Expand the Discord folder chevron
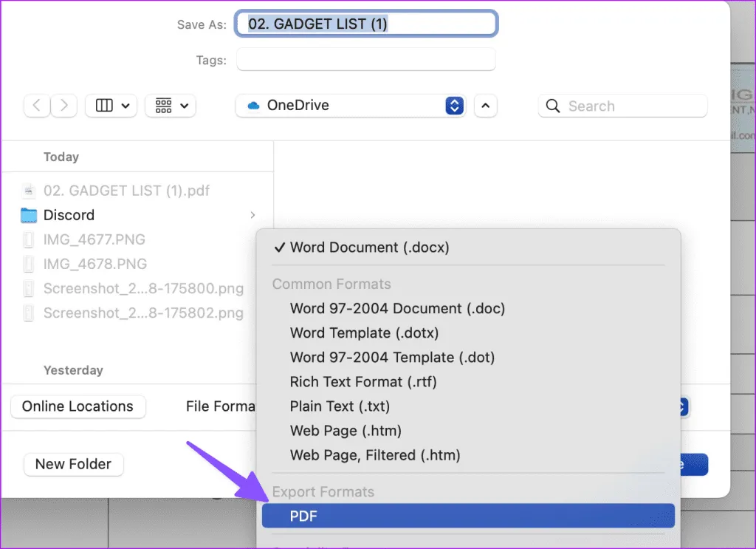The height and width of the screenshot is (549, 756). point(252,215)
